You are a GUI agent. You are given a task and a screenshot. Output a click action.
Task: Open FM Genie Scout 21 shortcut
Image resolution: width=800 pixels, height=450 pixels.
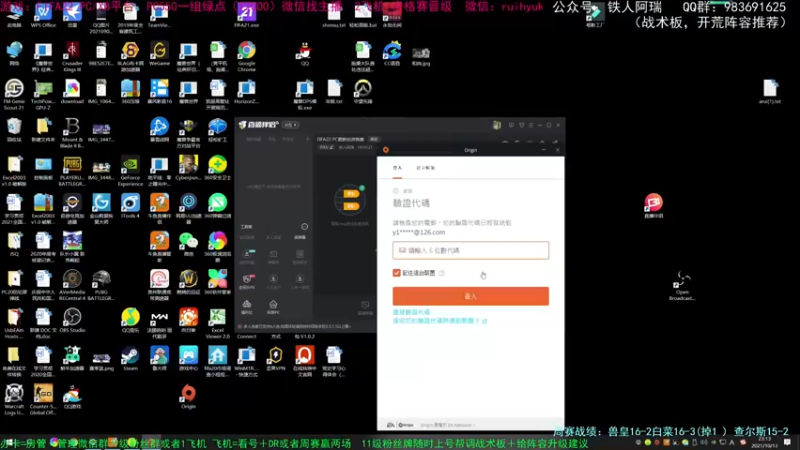tap(14, 94)
